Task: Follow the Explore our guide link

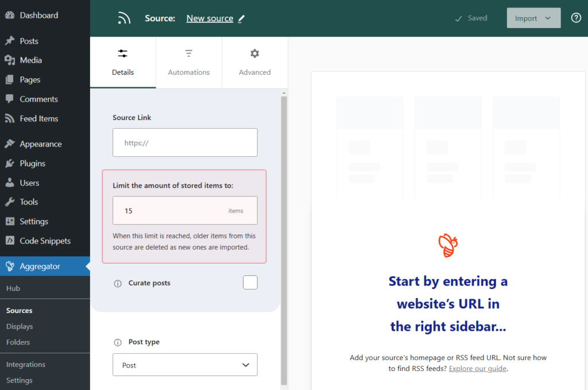Action: click(x=478, y=369)
